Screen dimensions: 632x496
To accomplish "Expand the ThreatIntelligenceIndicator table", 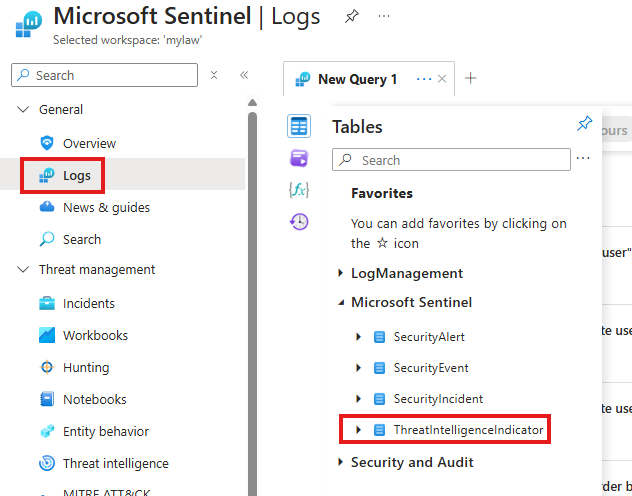I will click(x=358, y=430).
